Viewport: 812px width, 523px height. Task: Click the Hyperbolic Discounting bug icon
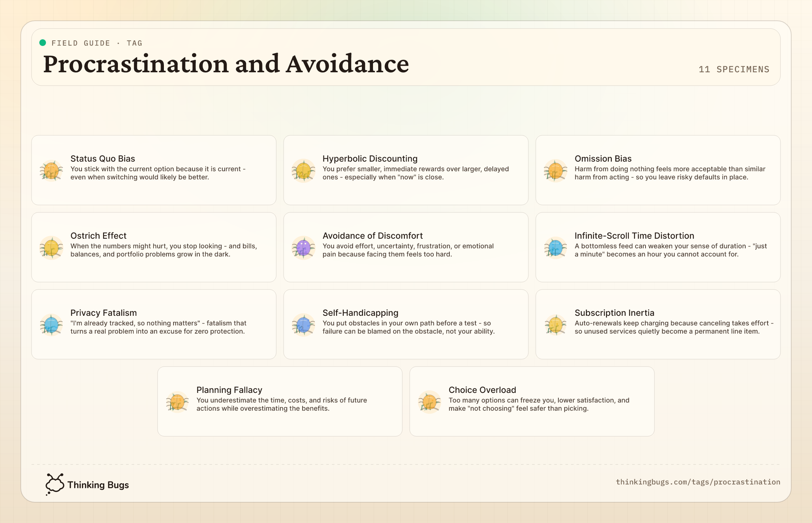point(303,171)
